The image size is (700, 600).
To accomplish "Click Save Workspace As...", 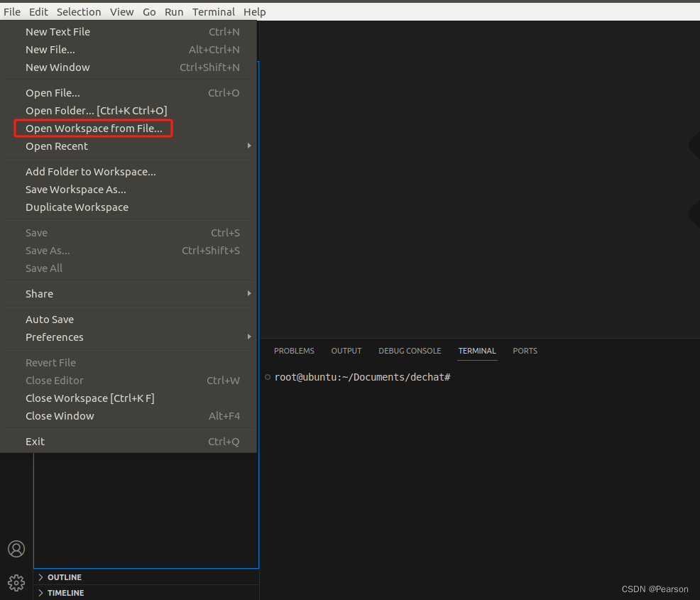I will click(75, 189).
